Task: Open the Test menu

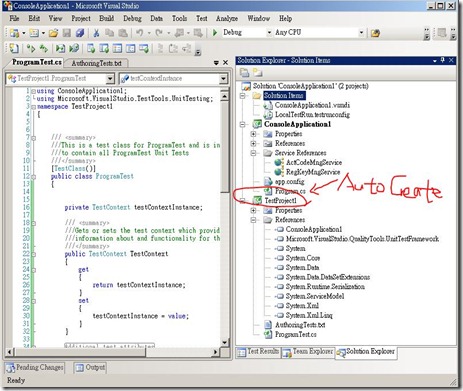Action: pos(202,18)
